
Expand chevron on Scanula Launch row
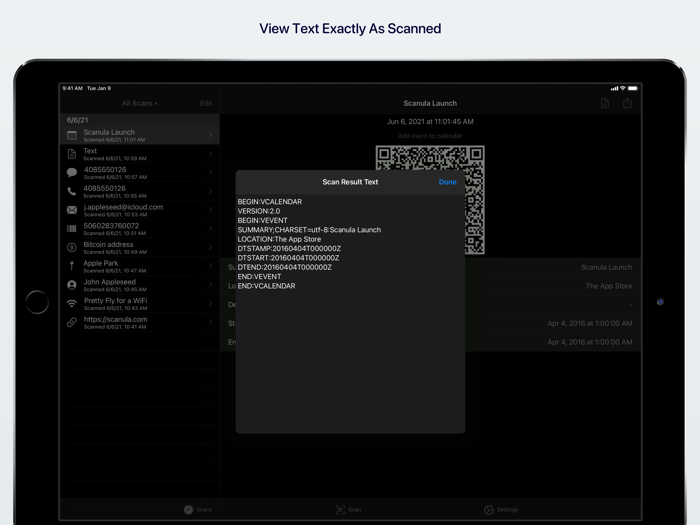click(x=210, y=135)
